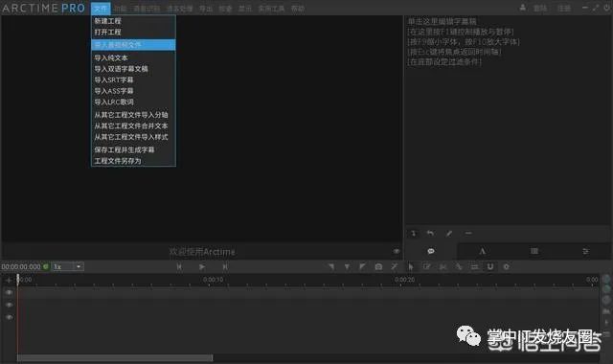Viewport: 613px width, 364px height.
Task: Toggle second track eye visibility icon
Action: point(9,305)
